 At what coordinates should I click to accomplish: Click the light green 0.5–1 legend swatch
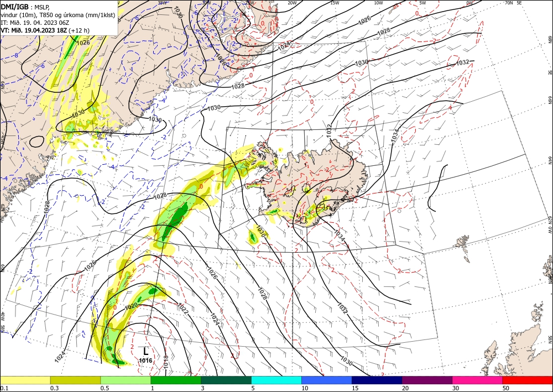point(126,380)
